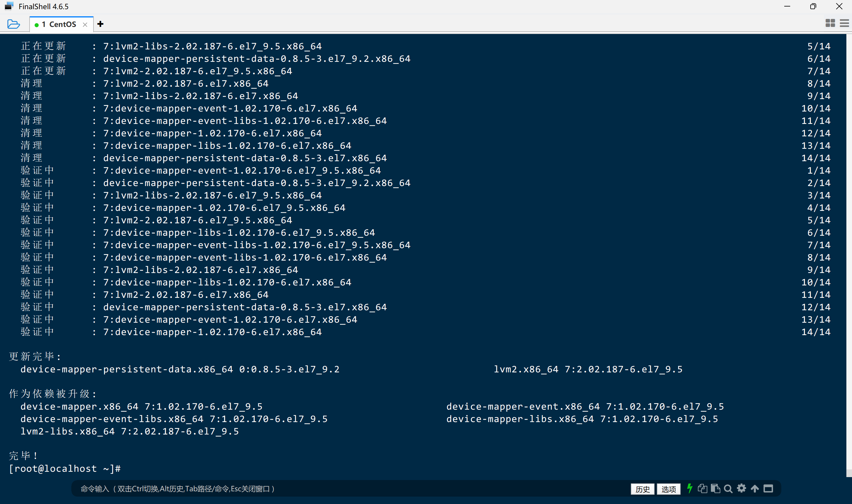Viewport: 852px width, 504px height.
Task: Click the fullscreen window icon in bottom bar
Action: pos(768,488)
